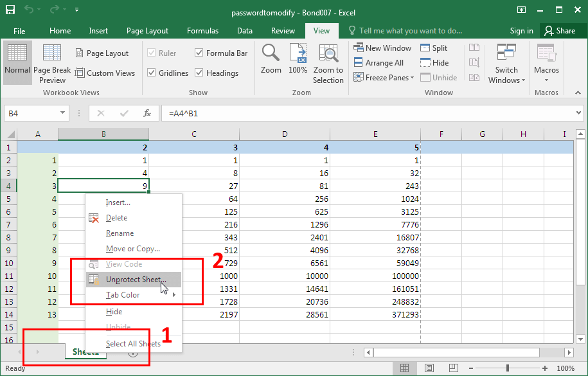Toggle the Headings checkbox
The height and width of the screenshot is (376, 588).
point(199,73)
